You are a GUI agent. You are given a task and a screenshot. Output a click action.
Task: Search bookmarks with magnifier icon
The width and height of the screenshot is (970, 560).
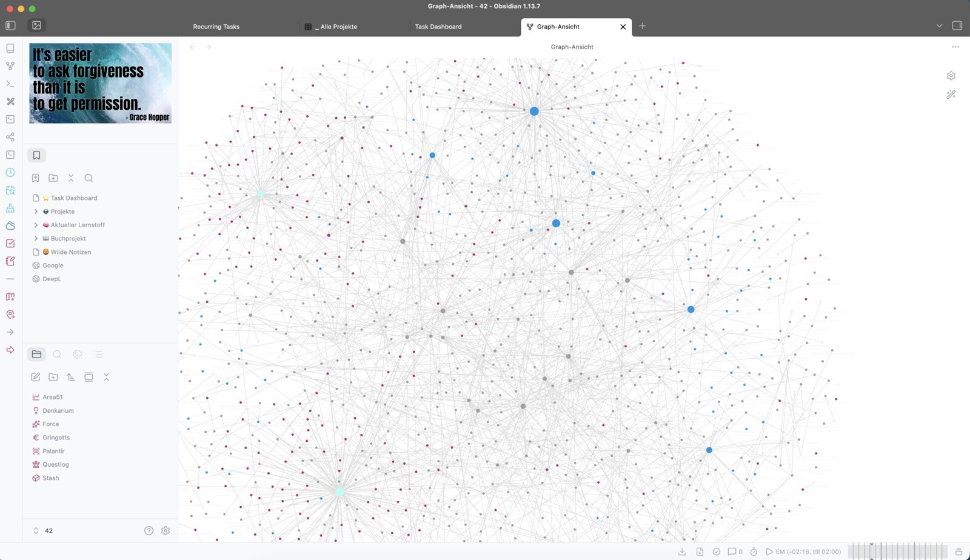pyautogui.click(x=89, y=178)
